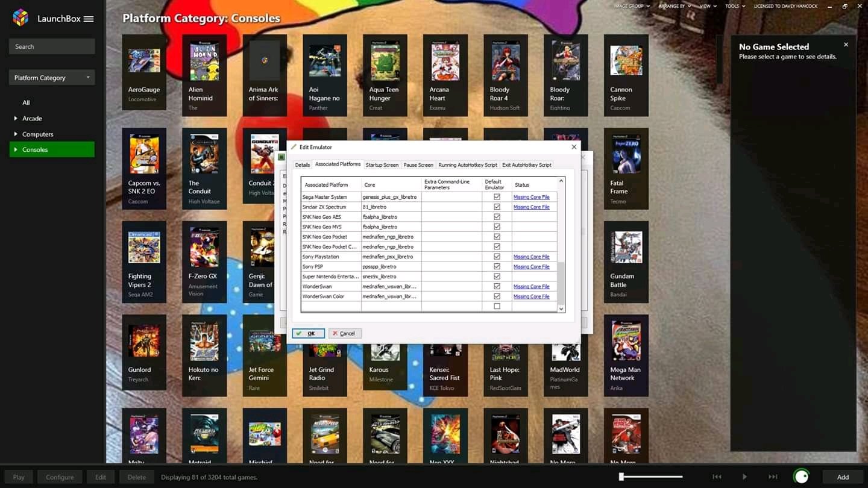The height and width of the screenshot is (488, 868).
Task: Click the next track button
Action: pyautogui.click(x=773, y=477)
